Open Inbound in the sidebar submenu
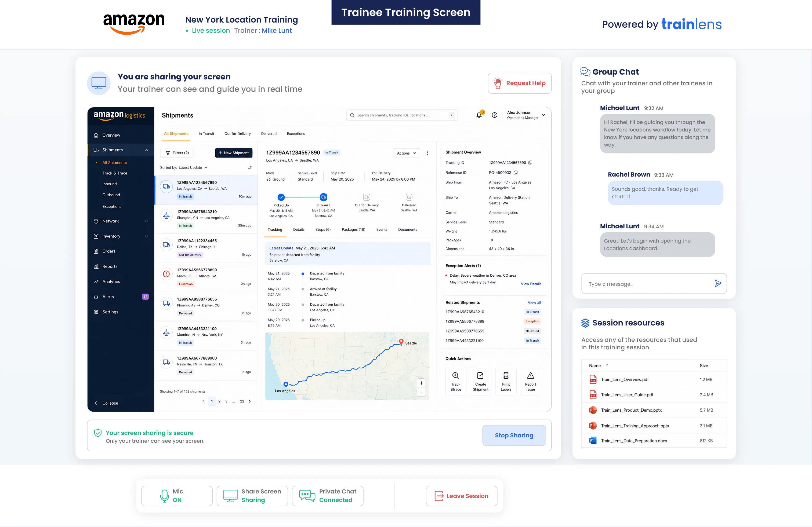The height and width of the screenshot is (527, 812). pos(110,184)
